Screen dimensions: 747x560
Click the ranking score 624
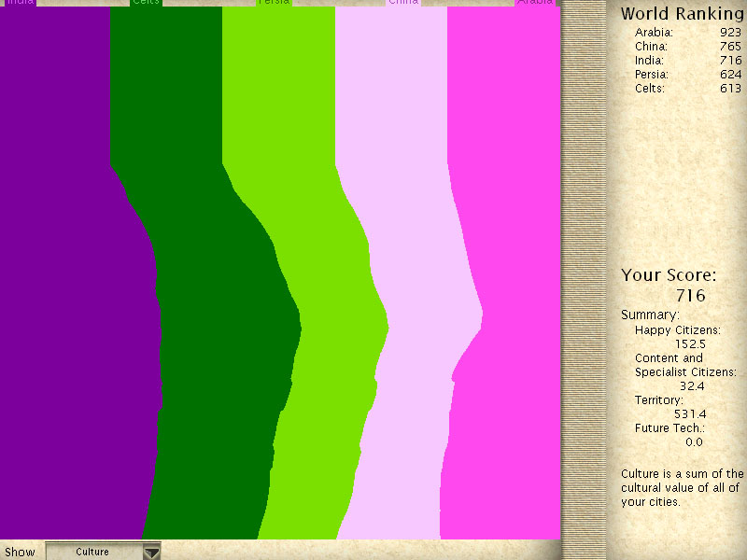click(x=731, y=75)
